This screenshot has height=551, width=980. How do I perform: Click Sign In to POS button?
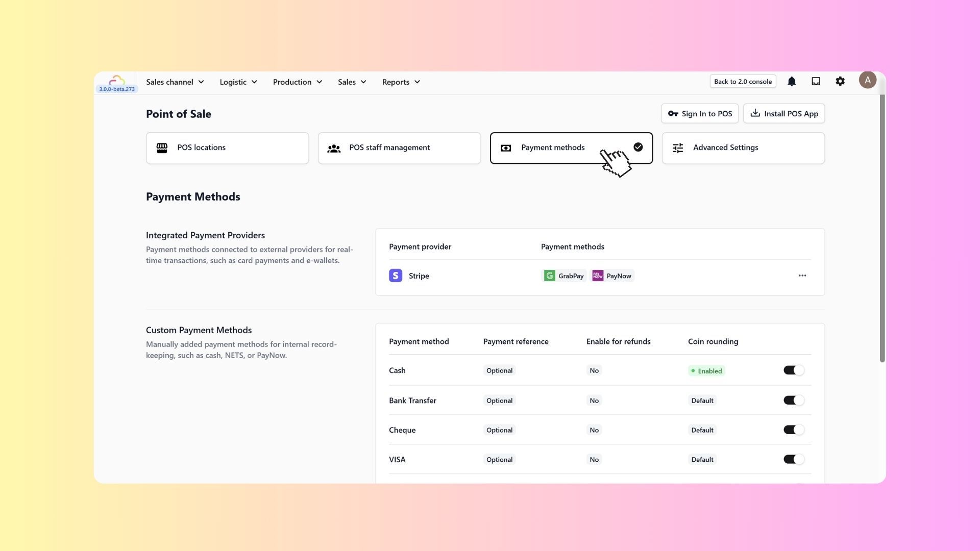pyautogui.click(x=699, y=114)
